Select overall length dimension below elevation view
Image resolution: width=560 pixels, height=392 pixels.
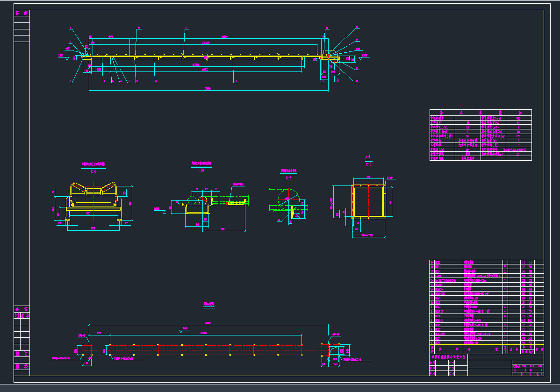(208, 88)
